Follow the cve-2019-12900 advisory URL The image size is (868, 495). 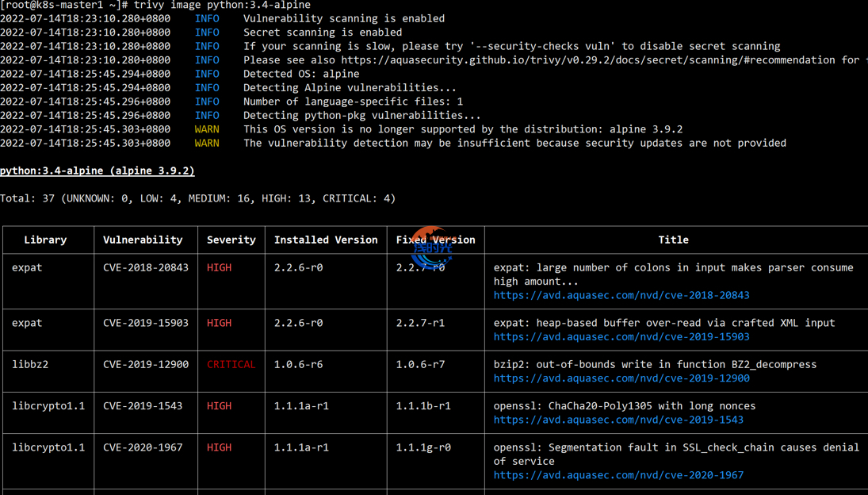[x=621, y=378]
